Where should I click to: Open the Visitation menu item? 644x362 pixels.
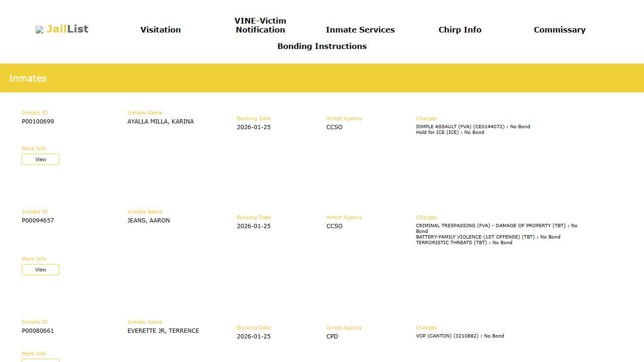tap(160, 30)
